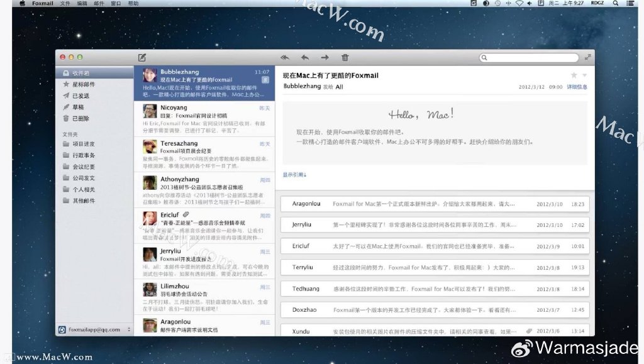Click the search field in the toolbar
The image size is (644, 364).
(x=529, y=57)
